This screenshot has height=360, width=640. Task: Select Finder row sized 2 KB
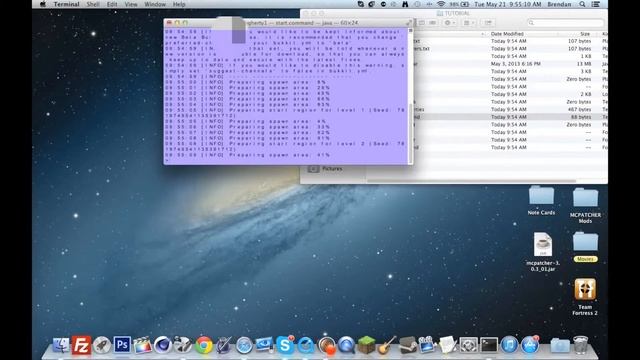(510, 94)
